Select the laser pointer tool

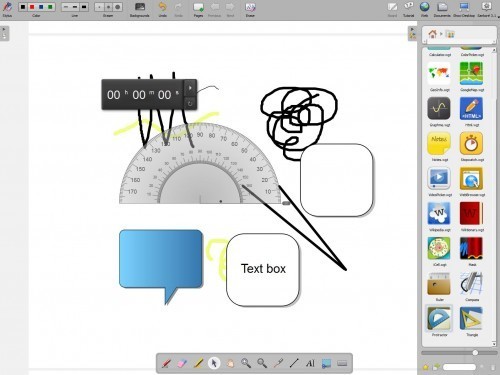tap(278, 363)
